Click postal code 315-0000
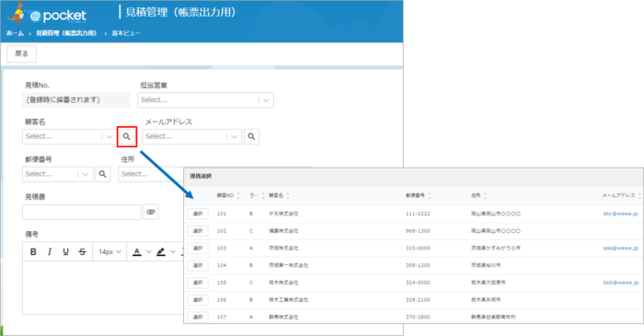This screenshot has height=336, width=644. click(418, 249)
